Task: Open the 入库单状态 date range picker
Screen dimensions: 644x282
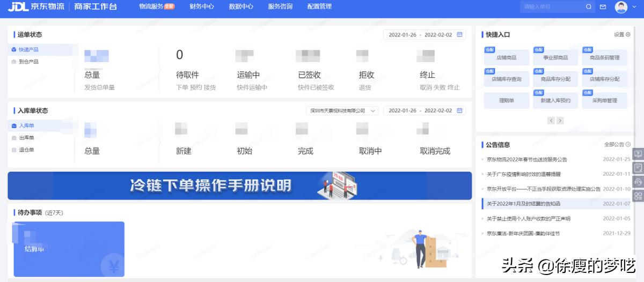Action: click(x=424, y=111)
